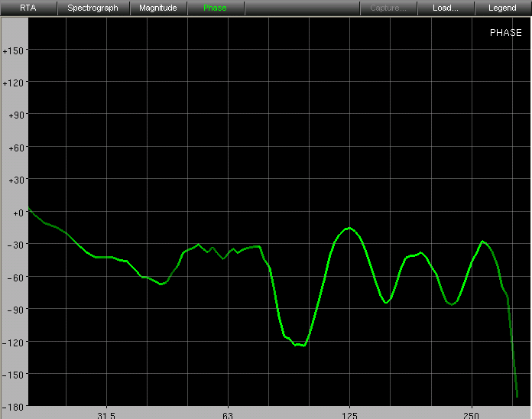This screenshot has height=419, width=532.
Task: Select the Magnitude tab
Action: [158, 8]
